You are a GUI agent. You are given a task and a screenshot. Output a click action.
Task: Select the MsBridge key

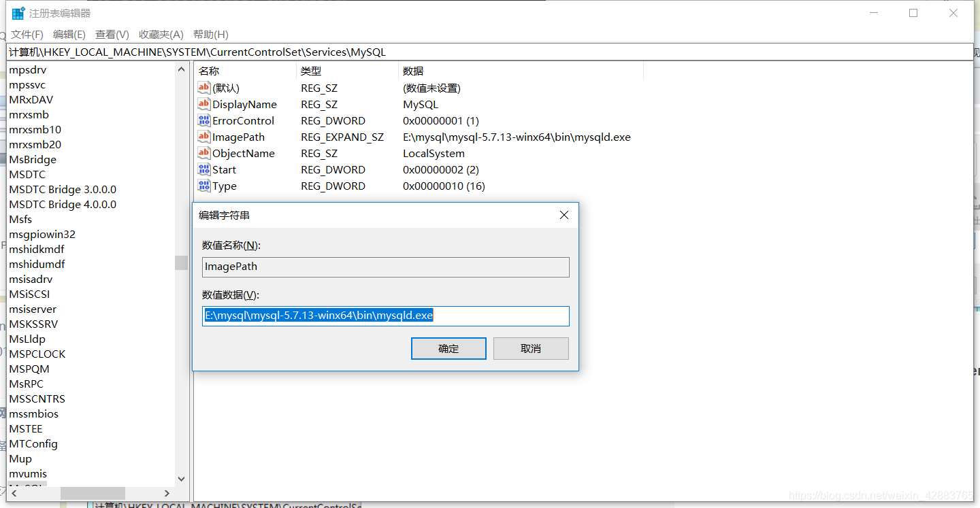coord(33,159)
